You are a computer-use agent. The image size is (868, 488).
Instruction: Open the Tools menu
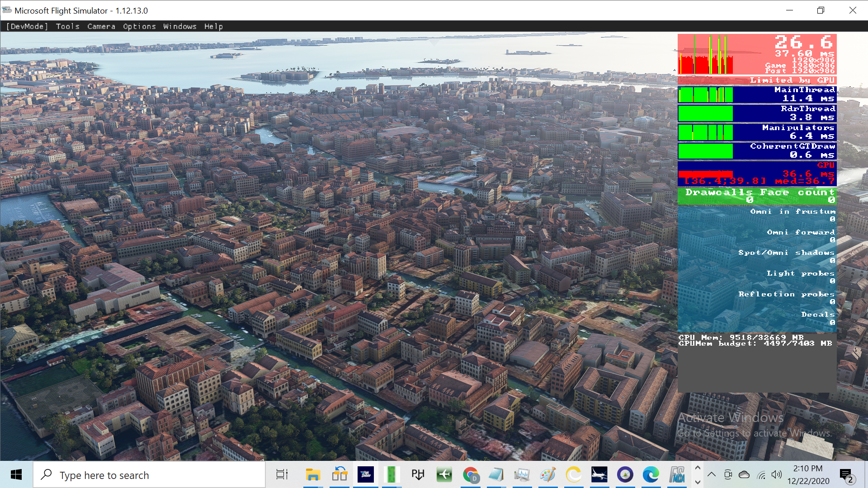click(x=68, y=26)
